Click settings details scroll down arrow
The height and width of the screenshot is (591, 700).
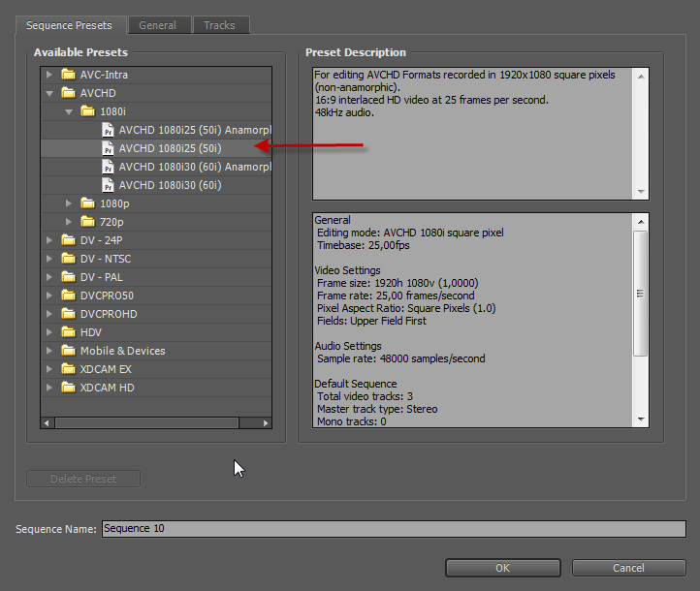pos(641,420)
